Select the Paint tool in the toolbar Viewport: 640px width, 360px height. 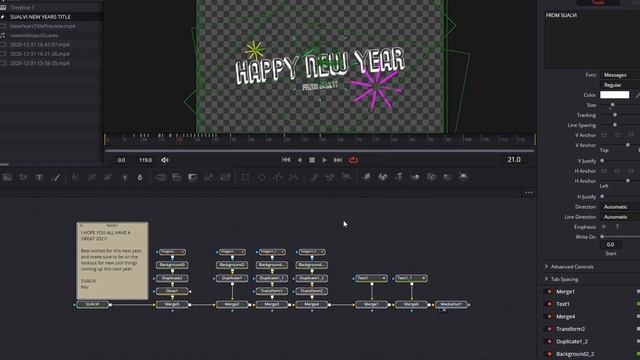pyautogui.click(x=56, y=177)
